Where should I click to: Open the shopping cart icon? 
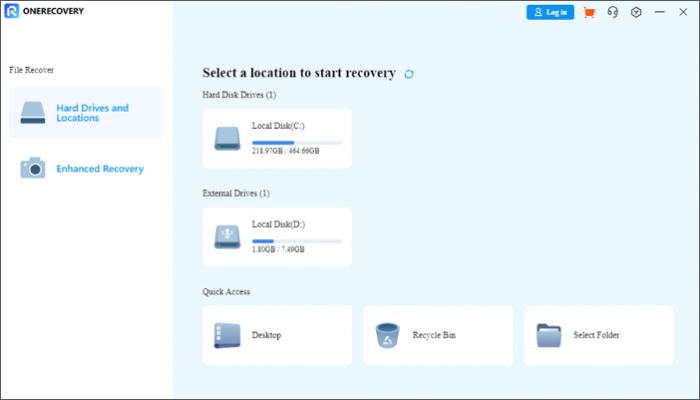point(589,12)
